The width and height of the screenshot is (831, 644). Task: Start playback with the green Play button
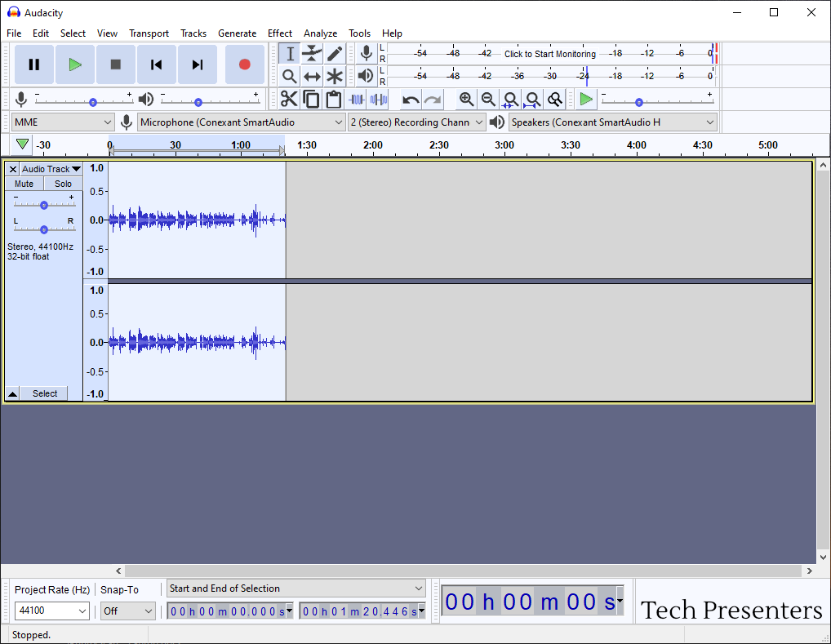[x=75, y=64]
